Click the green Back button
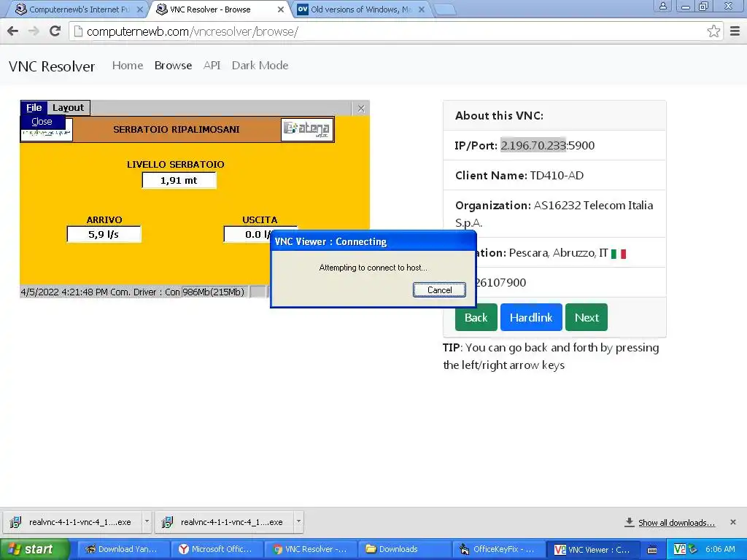This screenshot has width=747, height=560. coord(476,317)
